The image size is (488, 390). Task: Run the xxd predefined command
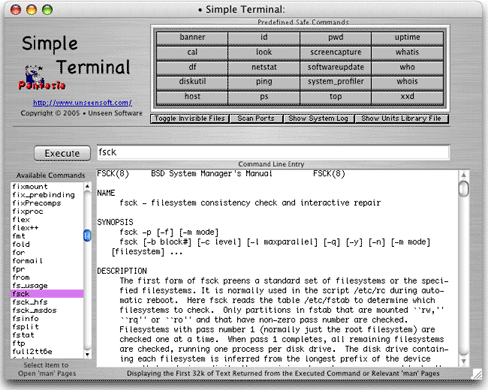[407, 97]
